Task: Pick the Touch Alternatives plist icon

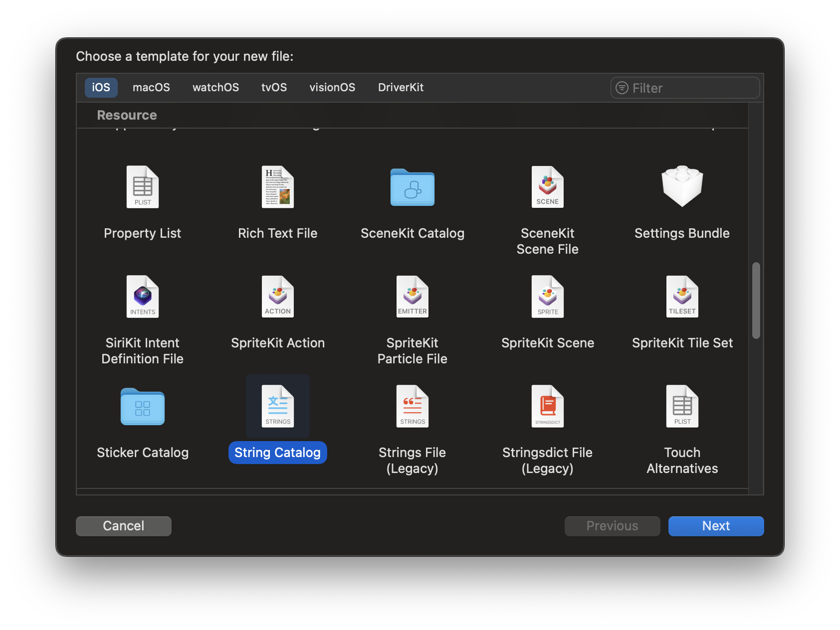Action: 682,406
